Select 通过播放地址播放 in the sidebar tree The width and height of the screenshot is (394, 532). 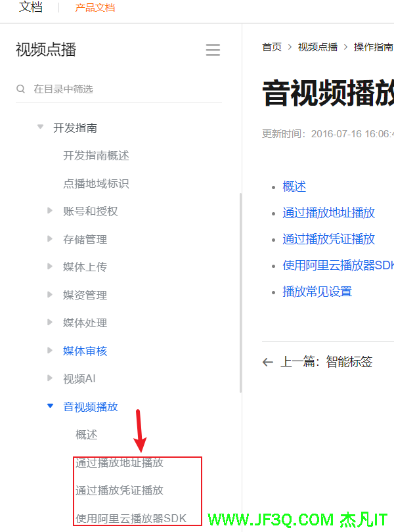tap(119, 462)
